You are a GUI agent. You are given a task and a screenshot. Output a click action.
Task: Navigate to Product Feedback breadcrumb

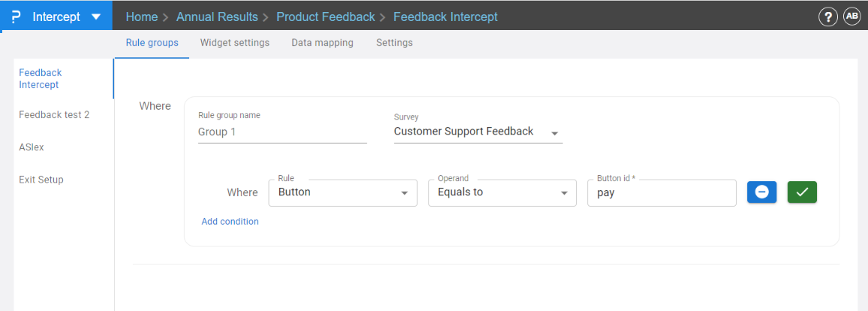tap(325, 17)
